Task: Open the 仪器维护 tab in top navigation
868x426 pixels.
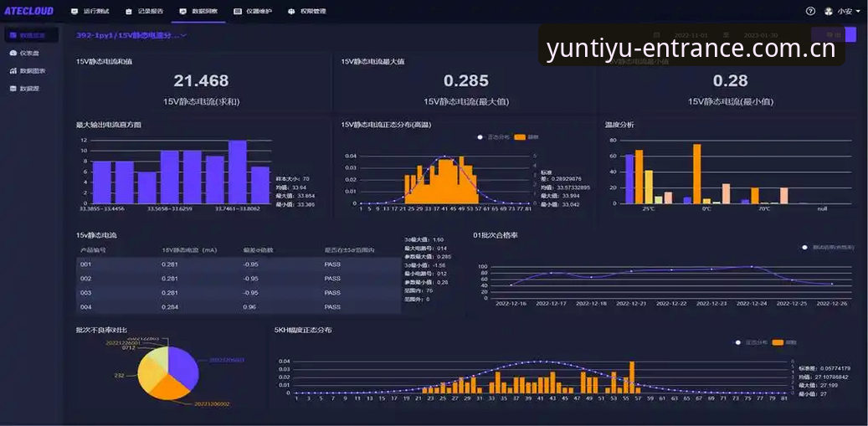Action: [x=253, y=11]
